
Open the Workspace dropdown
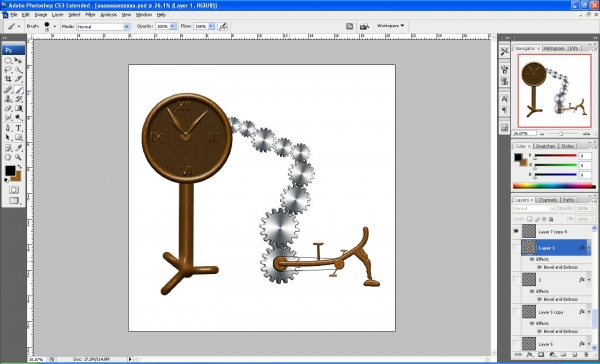[390, 26]
